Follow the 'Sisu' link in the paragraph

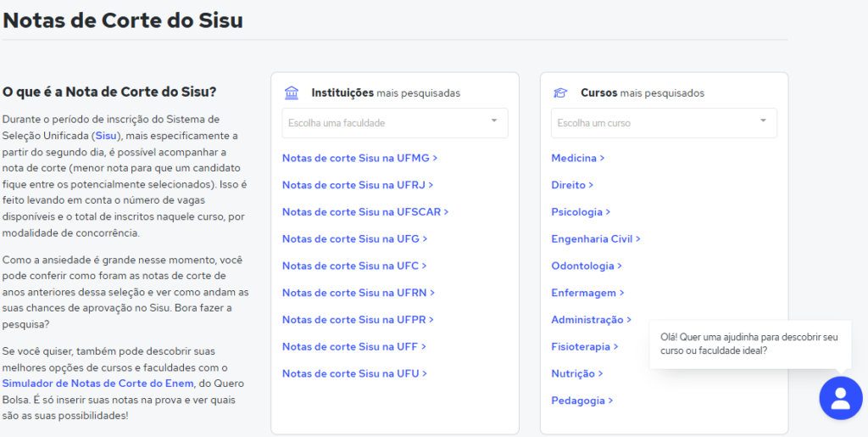106,136
